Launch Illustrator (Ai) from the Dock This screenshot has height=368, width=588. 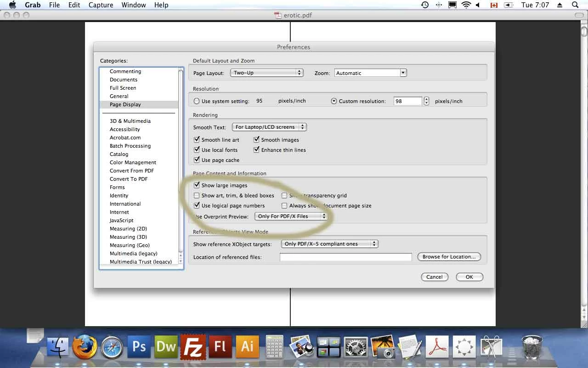pyautogui.click(x=247, y=346)
